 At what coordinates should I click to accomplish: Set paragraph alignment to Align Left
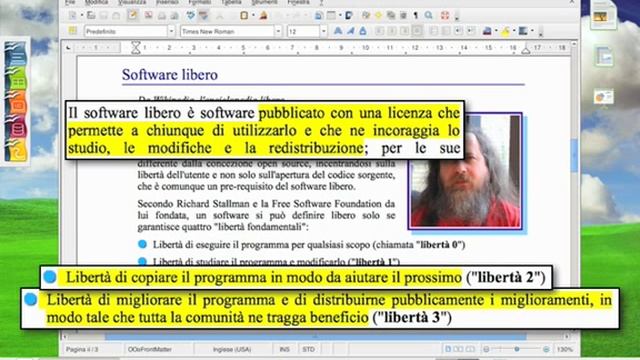[380, 31]
